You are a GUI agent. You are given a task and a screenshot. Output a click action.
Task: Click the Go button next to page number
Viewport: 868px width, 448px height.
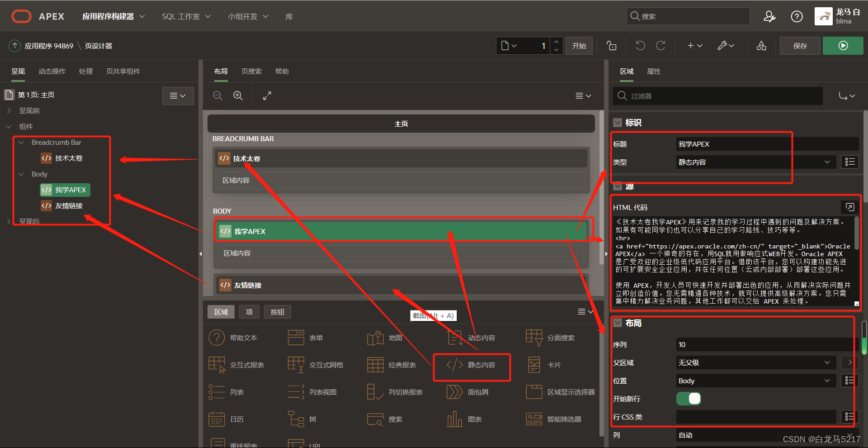tap(579, 46)
